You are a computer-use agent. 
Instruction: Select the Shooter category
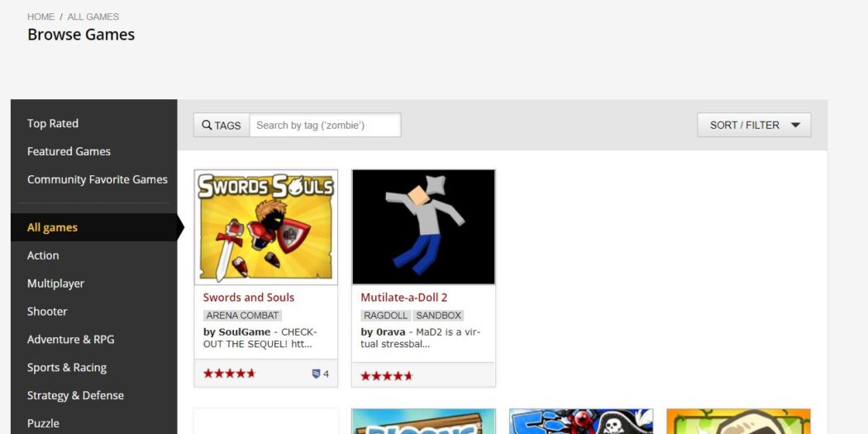pos(47,311)
